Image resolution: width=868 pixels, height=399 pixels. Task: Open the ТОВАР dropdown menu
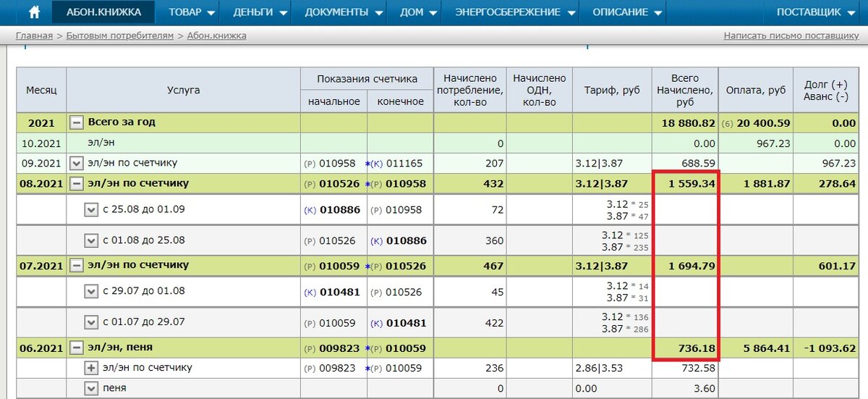[x=192, y=12]
